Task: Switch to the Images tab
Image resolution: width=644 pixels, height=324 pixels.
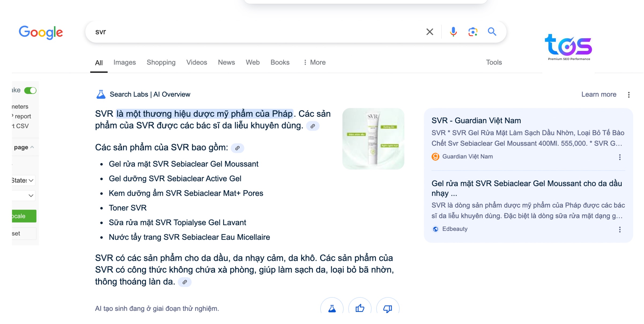Action: [x=124, y=62]
